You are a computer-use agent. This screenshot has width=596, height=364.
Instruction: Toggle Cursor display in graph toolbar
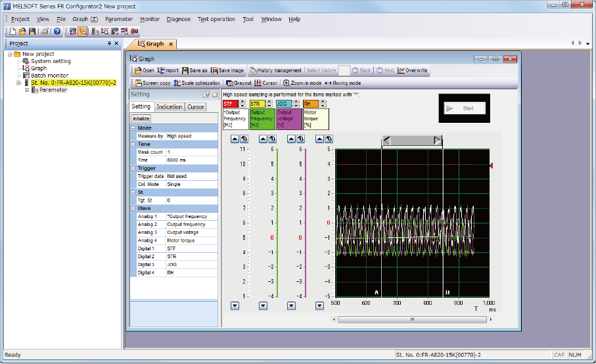[x=265, y=83]
